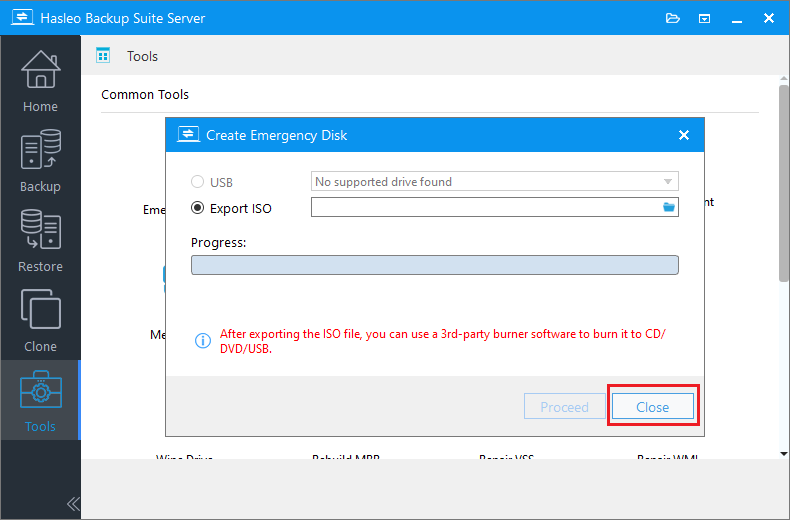The width and height of the screenshot is (790, 520).
Task: Switch to the Clone section
Action: click(40, 319)
